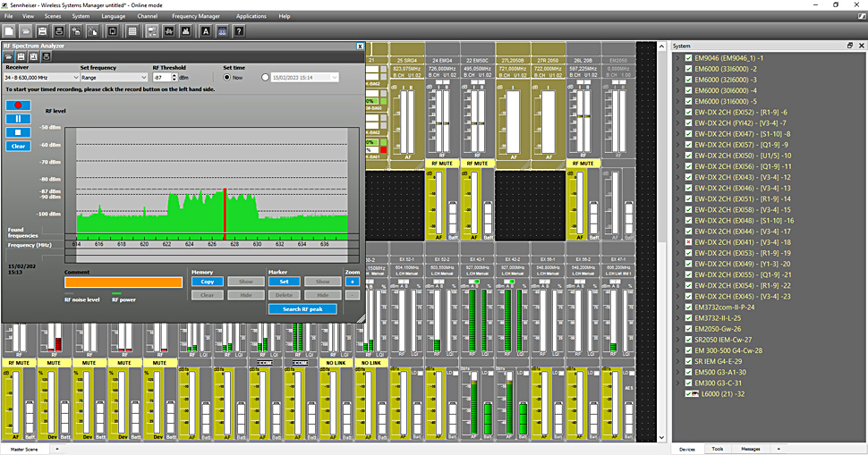The height and width of the screenshot is (455, 868).
Task: Click the red marker line in spectrum graph
Action: pyautogui.click(x=225, y=210)
